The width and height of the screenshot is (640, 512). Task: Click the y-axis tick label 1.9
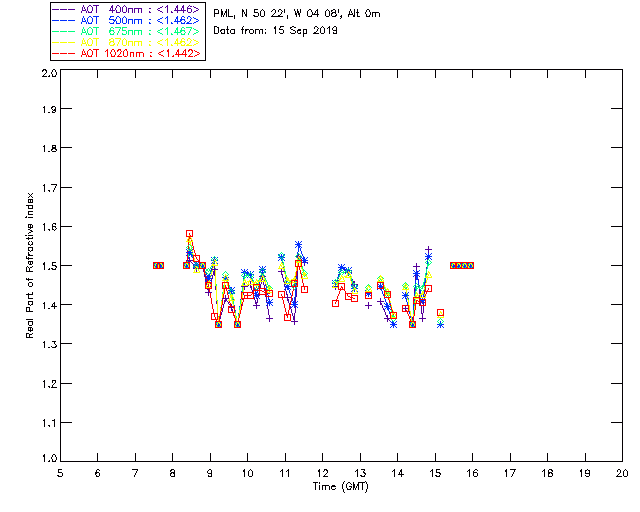(49, 109)
